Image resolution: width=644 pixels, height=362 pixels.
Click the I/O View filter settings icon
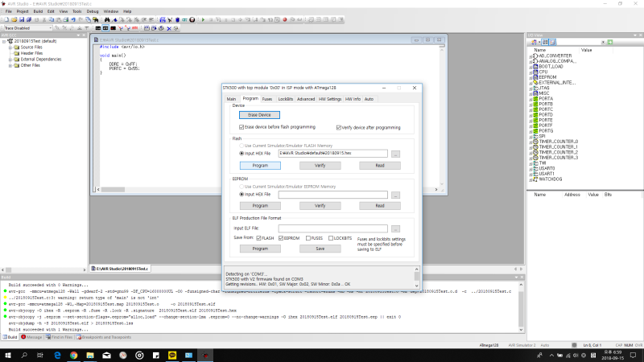coord(534,43)
